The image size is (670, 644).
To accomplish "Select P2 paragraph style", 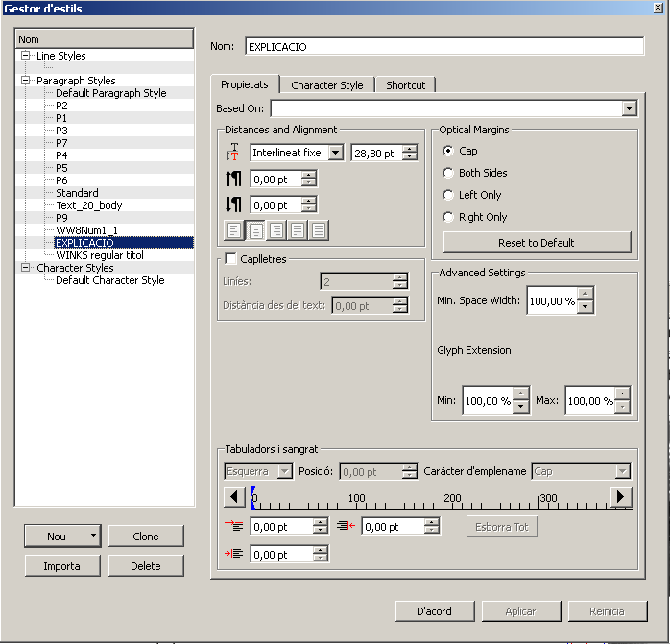I will pos(61,106).
